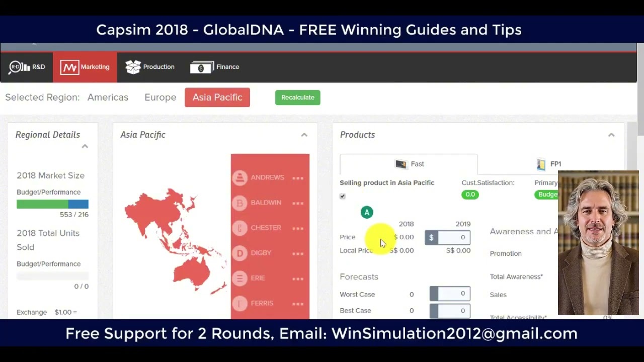
Task: Click the Promotion label
Action: pos(506,253)
